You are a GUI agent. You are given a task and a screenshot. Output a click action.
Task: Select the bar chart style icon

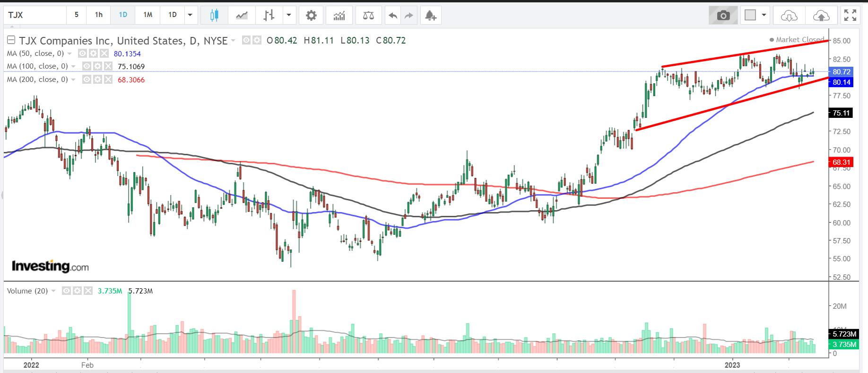click(x=269, y=15)
